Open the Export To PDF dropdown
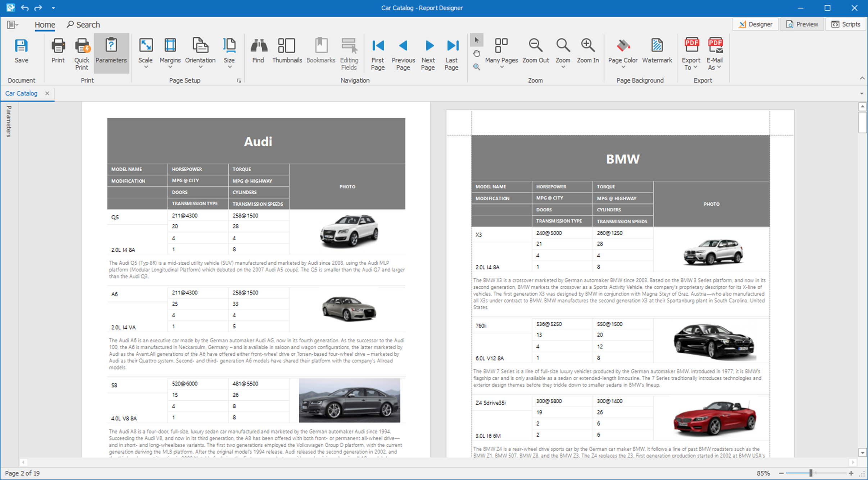This screenshot has height=480, width=868. coord(691,54)
